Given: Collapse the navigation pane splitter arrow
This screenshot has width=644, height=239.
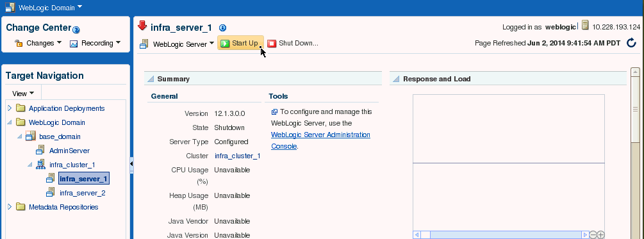Looking at the screenshot, I should pos(131,164).
